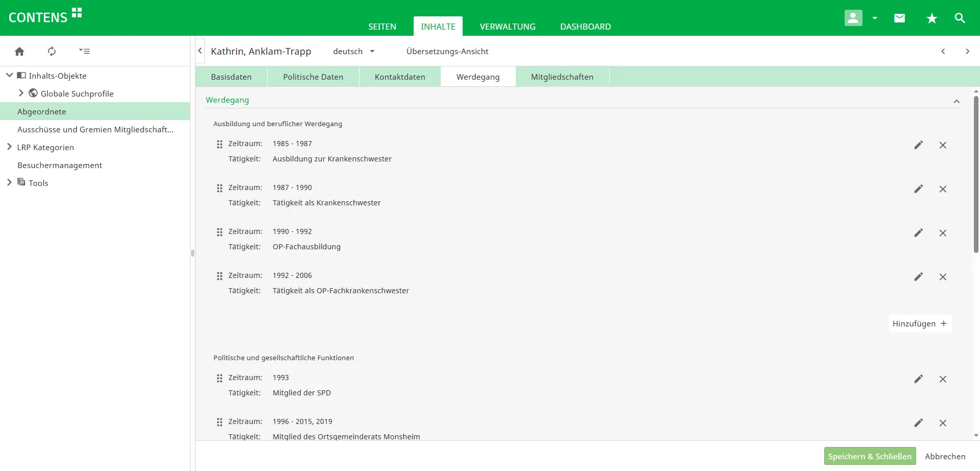The height and width of the screenshot is (471, 980).
Task: Click the vertical scrollbar thumb
Action: point(976,174)
